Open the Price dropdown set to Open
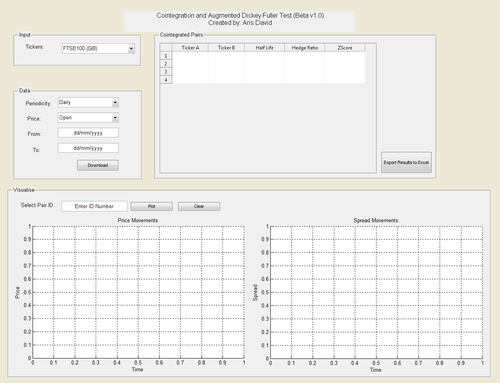 pyautogui.click(x=88, y=118)
